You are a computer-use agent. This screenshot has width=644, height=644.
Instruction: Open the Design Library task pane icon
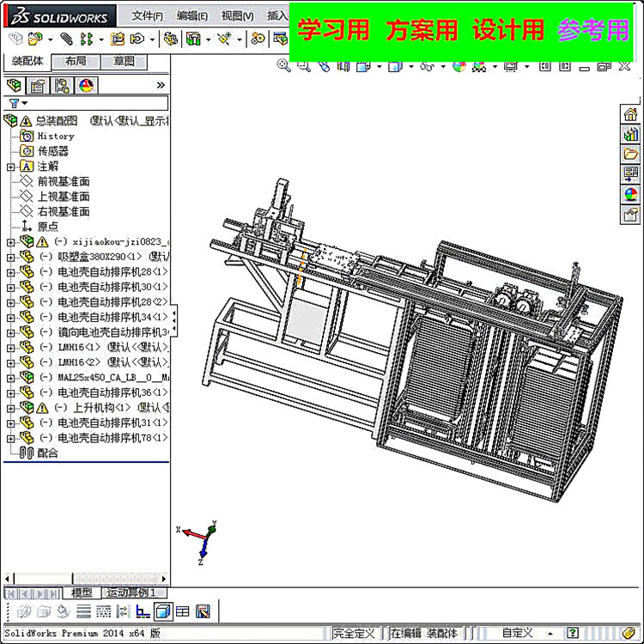pyautogui.click(x=630, y=134)
